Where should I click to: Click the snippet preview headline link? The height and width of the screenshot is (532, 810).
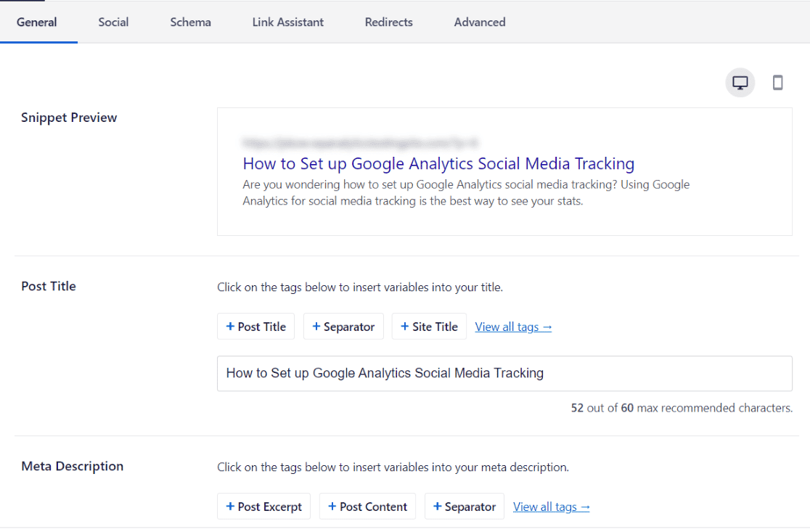point(438,163)
